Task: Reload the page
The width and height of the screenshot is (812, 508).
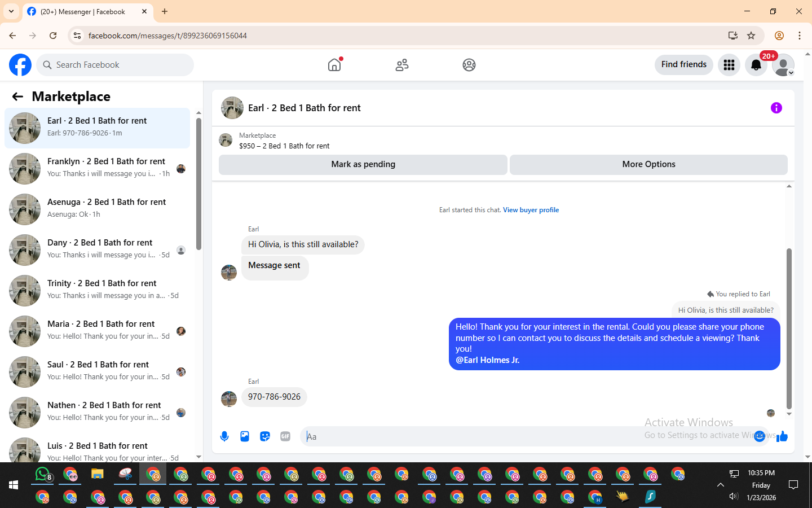Action: (x=53, y=36)
